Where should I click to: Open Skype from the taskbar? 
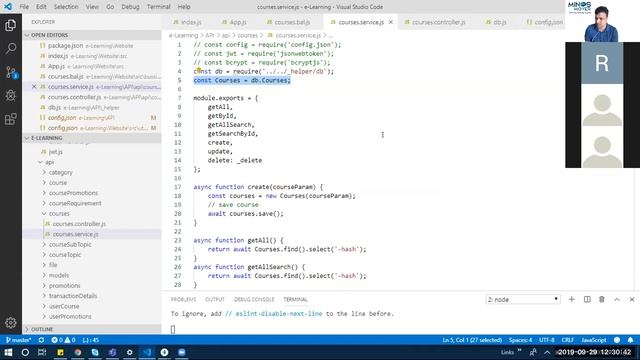pos(95,352)
